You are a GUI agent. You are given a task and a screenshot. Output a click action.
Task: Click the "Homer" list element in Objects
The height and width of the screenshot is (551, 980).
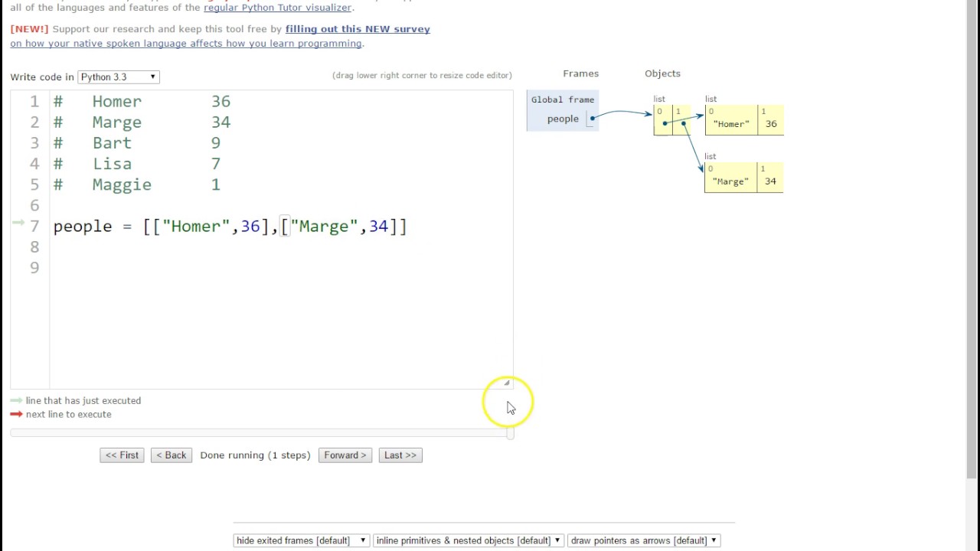[731, 124]
